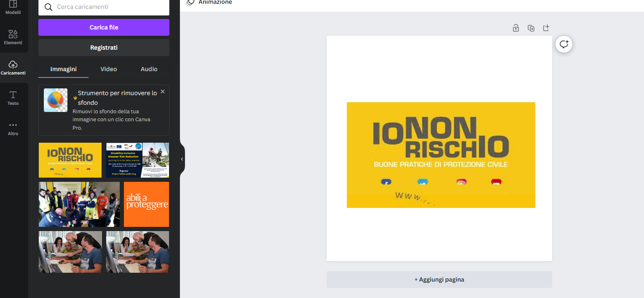Image resolution: width=644 pixels, height=298 pixels.
Task: Select the Disaster Risk Reduction flyer thumbnail
Action: point(137,160)
